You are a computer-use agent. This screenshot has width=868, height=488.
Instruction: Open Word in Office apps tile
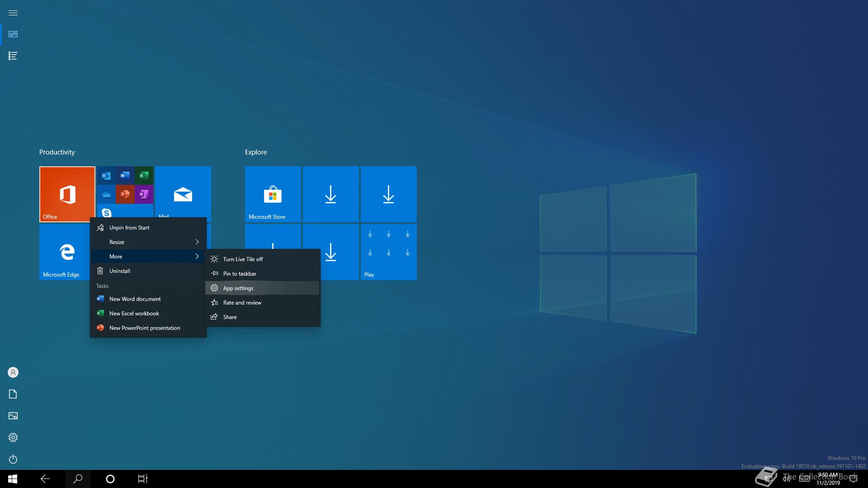click(x=125, y=176)
